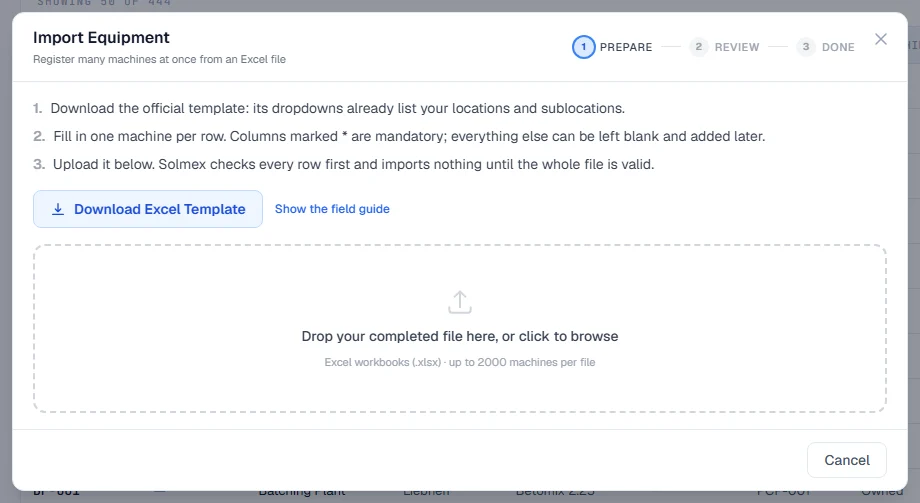Click instruction two about mandatory columns
Screen dimensions: 920x503
pos(409,136)
